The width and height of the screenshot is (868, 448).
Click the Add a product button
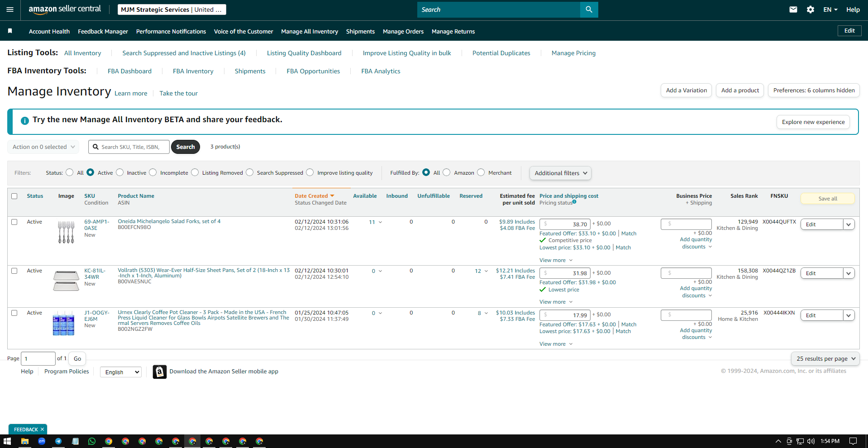click(x=740, y=90)
